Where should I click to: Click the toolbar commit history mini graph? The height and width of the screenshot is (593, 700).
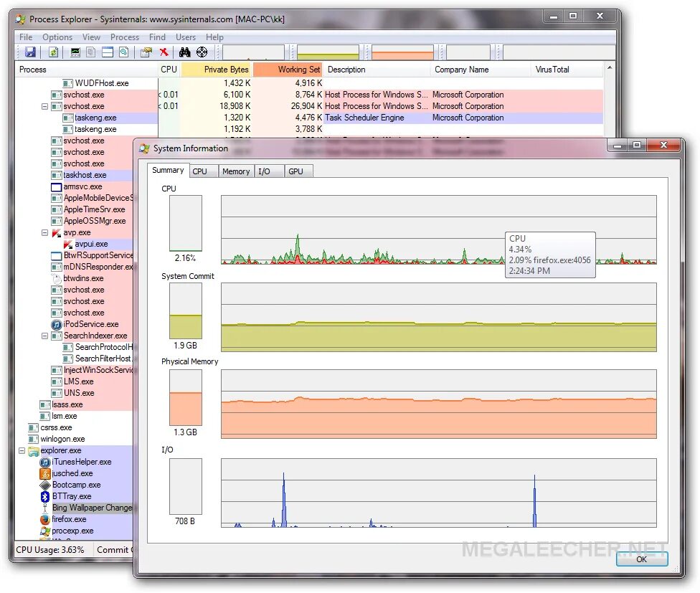point(328,52)
